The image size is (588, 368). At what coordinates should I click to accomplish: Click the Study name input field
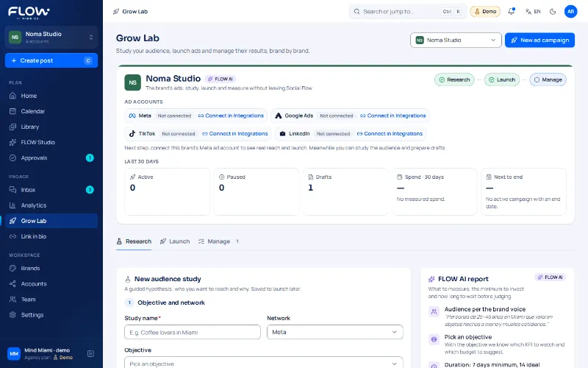coord(193,333)
